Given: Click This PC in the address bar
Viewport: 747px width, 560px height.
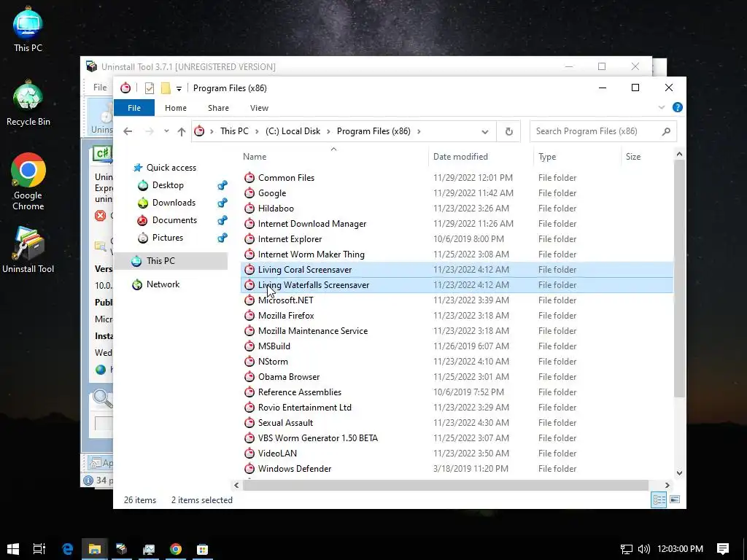Looking at the screenshot, I should point(234,131).
